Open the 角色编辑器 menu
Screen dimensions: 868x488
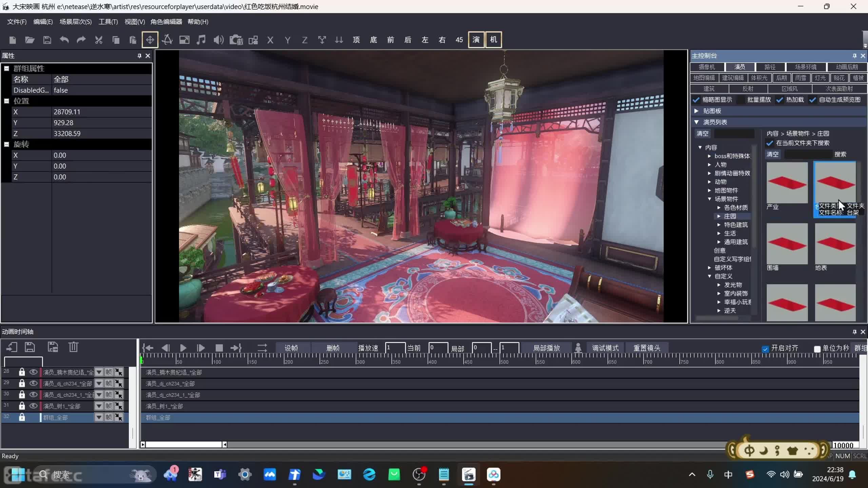click(166, 22)
